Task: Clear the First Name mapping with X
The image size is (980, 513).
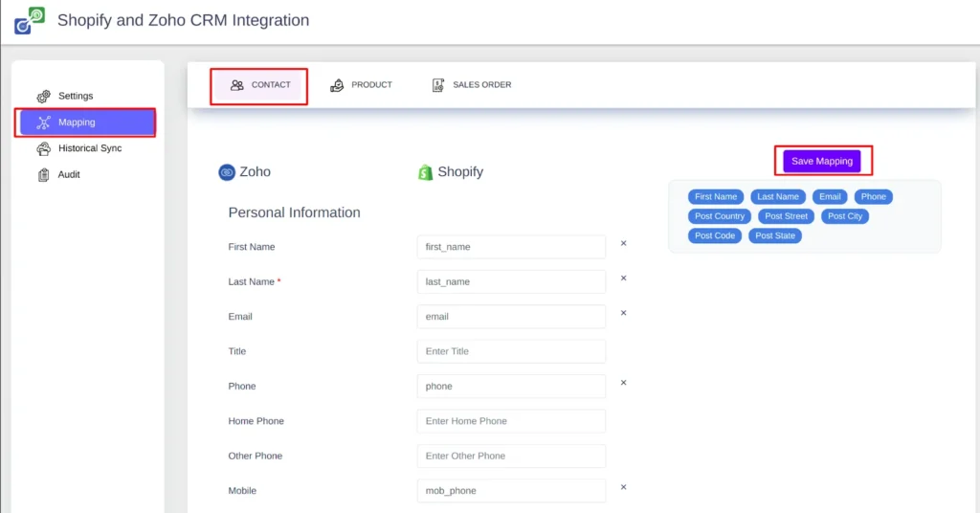Action: click(623, 244)
